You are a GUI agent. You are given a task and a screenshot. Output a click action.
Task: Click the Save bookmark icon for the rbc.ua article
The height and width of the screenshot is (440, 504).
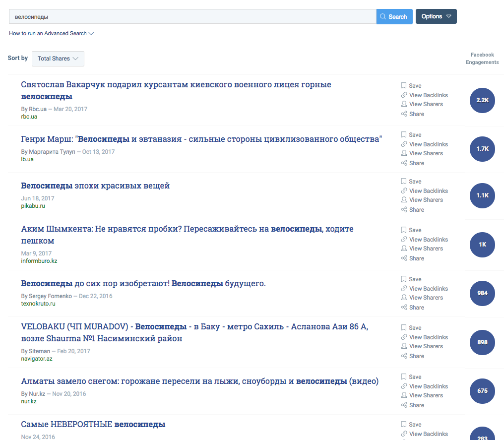click(x=404, y=85)
